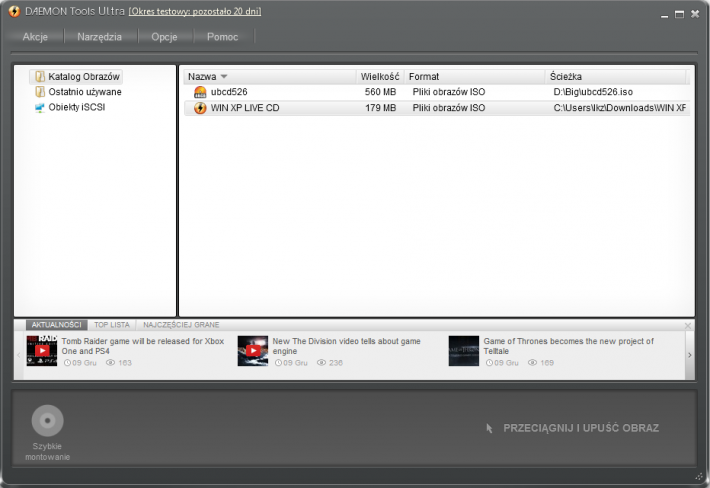
Task: Select the ubcd526 image row
Action: (437, 92)
